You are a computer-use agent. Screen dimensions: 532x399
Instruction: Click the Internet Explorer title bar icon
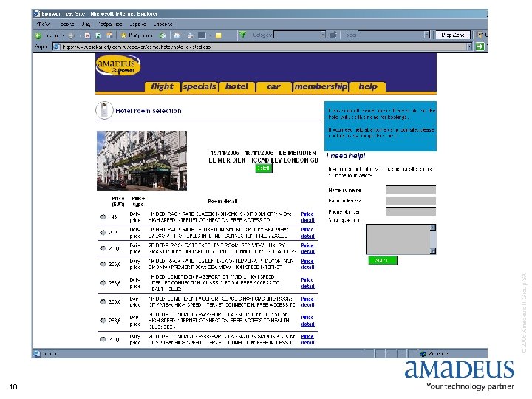pyautogui.click(x=37, y=13)
